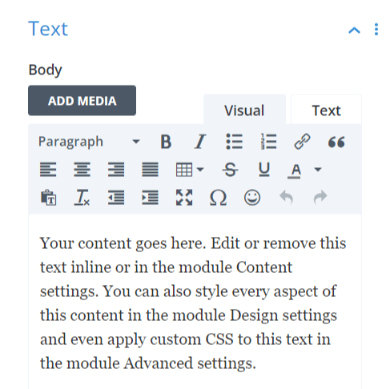
Task: Toggle underline formatting
Action: [x=264, y=169]
